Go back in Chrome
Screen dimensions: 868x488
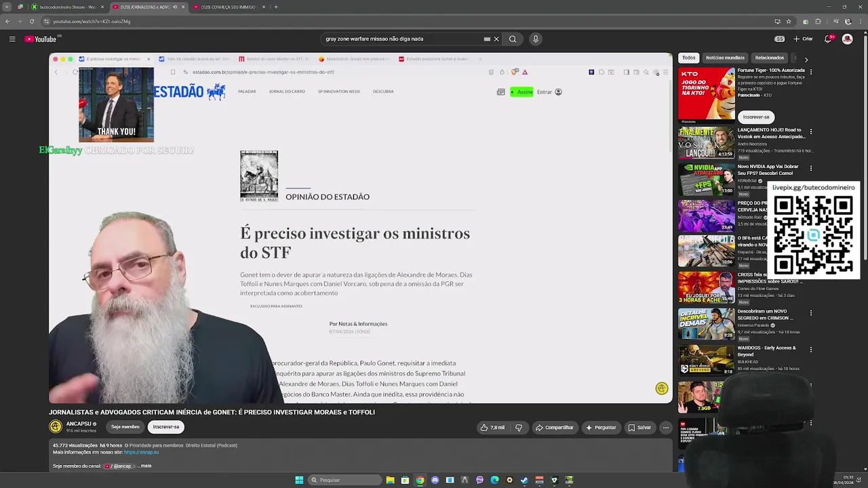click(x=7, y=21)
